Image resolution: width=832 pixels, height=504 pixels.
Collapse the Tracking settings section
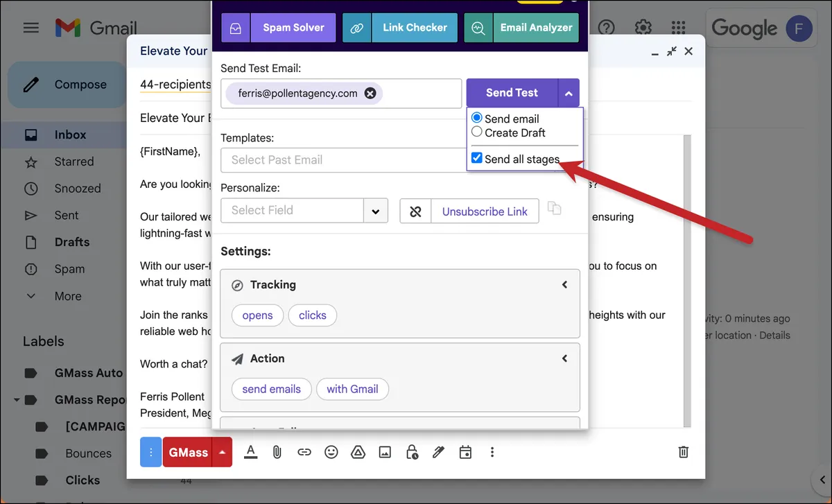[x=564, y=284]
